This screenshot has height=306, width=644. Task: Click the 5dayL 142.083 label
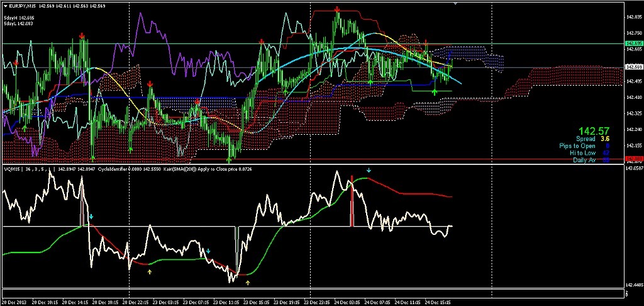[x=18, y=24]
